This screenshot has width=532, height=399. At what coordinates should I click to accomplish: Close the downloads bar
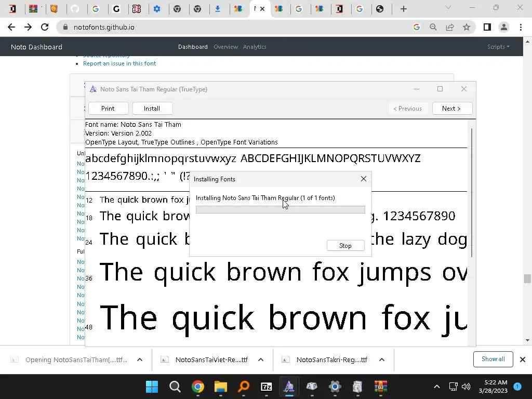click(523, 360)
